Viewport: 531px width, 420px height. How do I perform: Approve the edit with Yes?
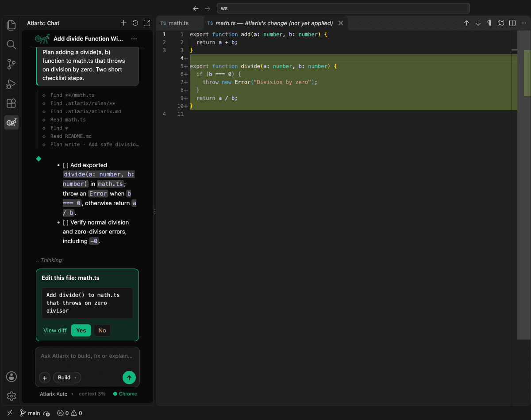(x=81, y=330)
